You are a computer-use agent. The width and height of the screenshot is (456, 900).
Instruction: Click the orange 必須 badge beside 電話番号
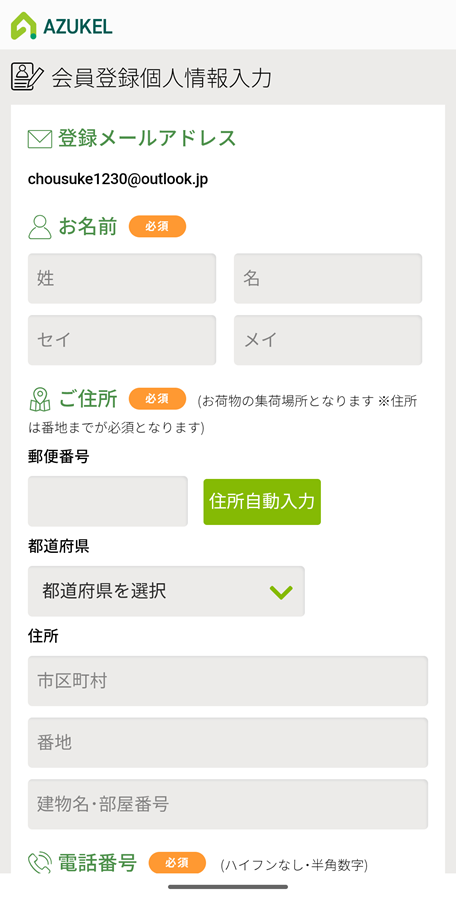tap(177, 863)
